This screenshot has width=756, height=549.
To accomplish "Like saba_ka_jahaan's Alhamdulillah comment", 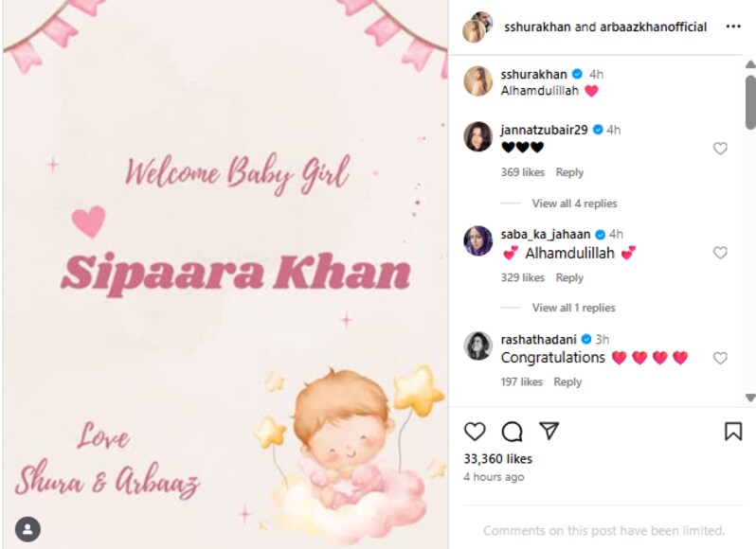I will [x=720, y=253].
